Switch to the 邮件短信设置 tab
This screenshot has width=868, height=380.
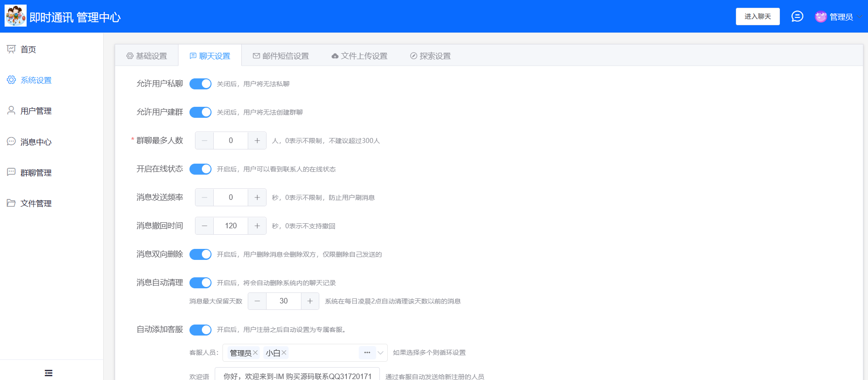coord(281,56)
